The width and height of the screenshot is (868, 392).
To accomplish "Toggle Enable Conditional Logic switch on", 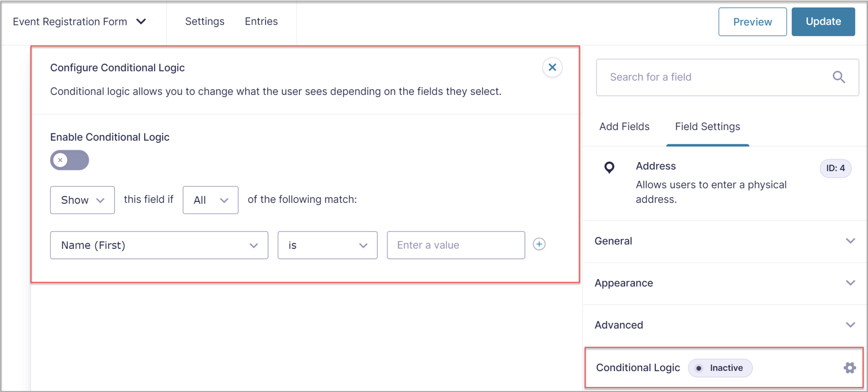I will 69,160.
